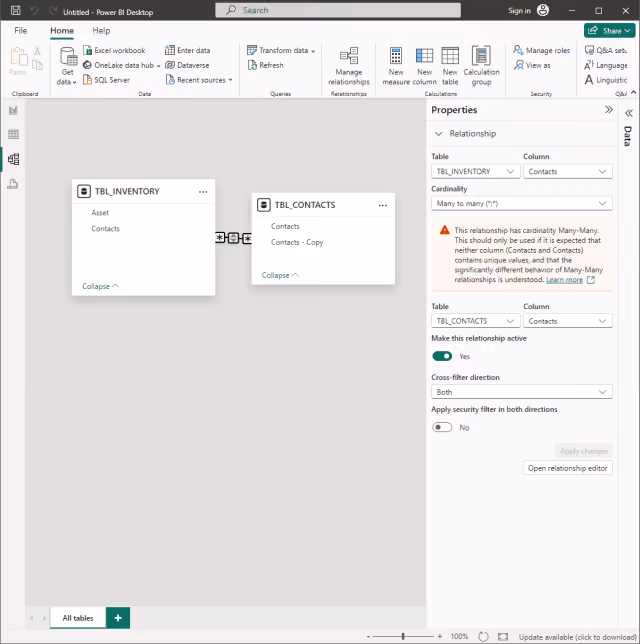
Task: Open Language options
Action: coord(606,65)
